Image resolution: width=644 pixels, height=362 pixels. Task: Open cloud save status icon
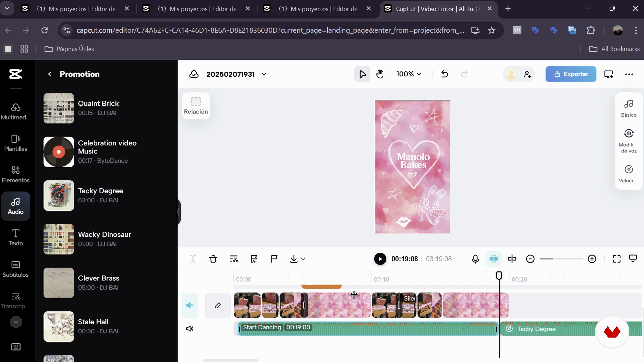coord(194,74)
